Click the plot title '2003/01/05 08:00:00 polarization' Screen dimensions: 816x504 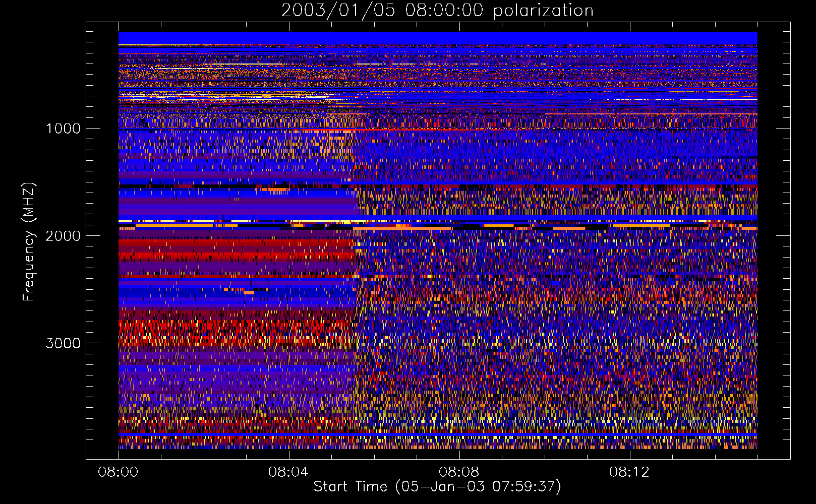pyautogui.click(x=437, y=11)
